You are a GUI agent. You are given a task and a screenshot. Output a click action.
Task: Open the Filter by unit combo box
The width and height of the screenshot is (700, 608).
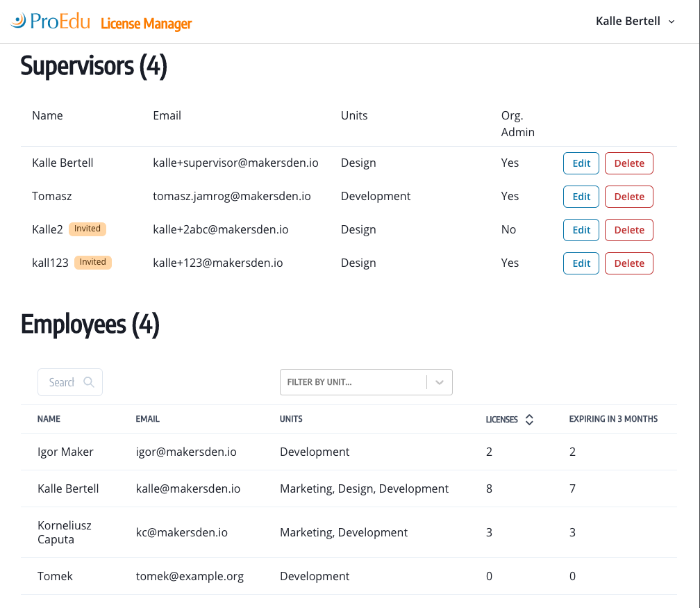coord(353,382)
